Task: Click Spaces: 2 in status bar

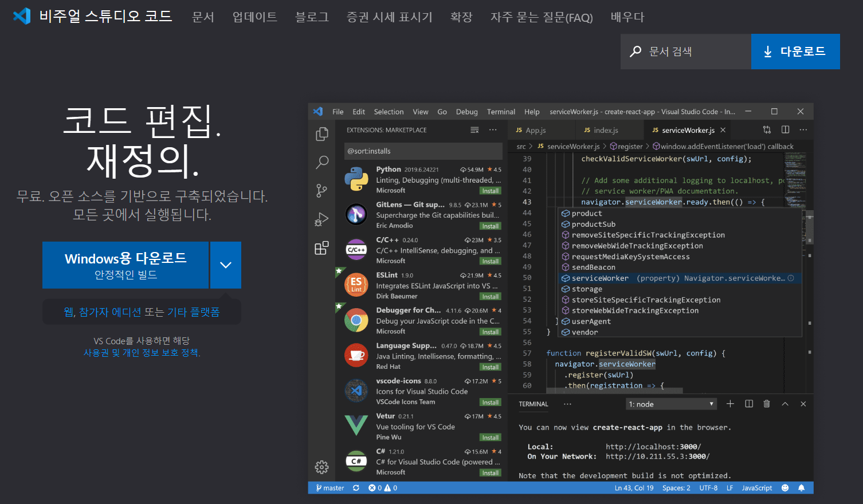Action: click(x=676, y=488)
